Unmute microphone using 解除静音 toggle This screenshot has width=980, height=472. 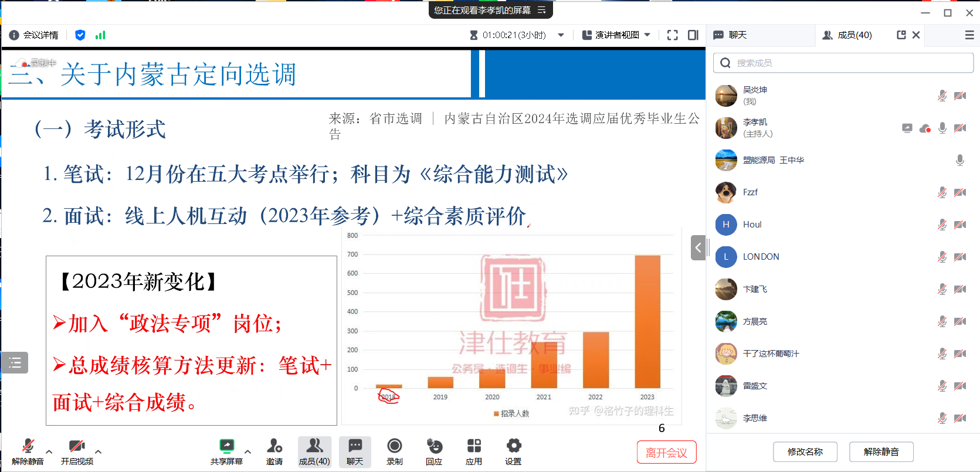[28, 447]
